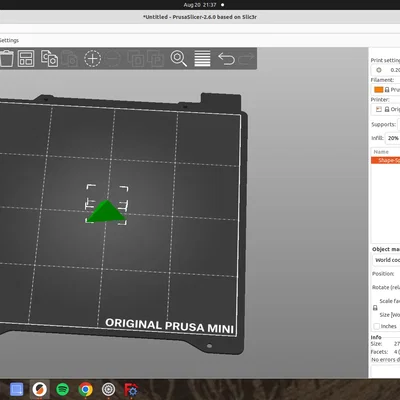Add an instance with the plus icon
This screenshot has height=400, width=400.
pyautogui.click(x=92, y=59)
